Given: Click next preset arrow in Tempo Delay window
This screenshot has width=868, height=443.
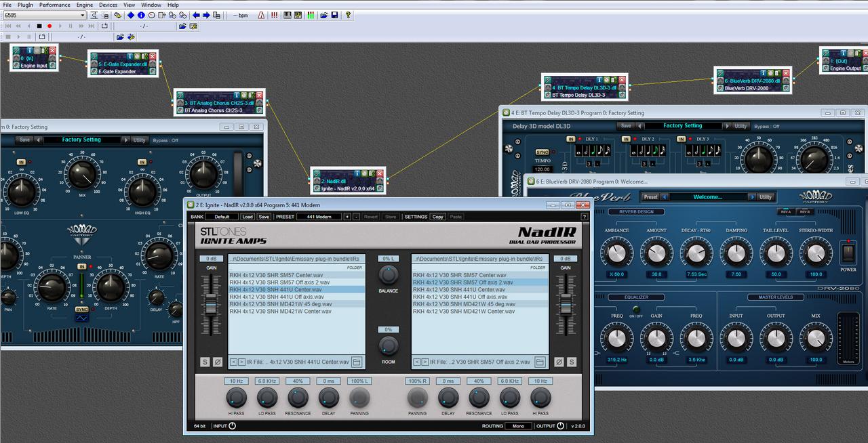Looking at the screenshot, I should point(727,126).
